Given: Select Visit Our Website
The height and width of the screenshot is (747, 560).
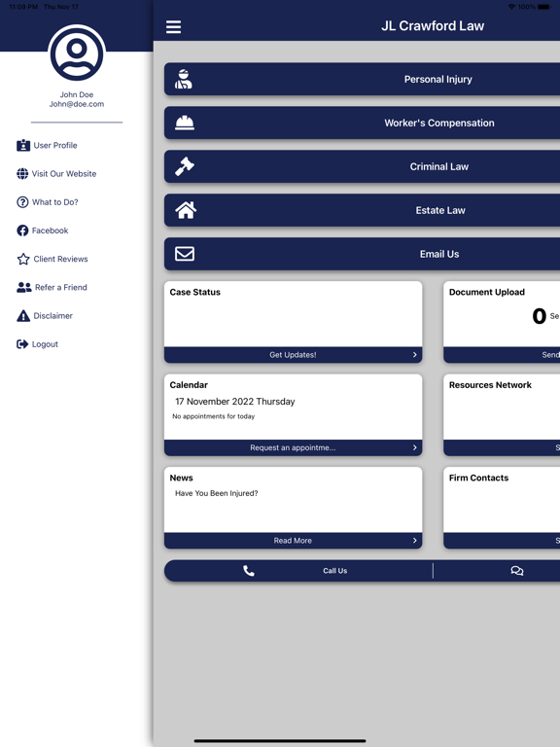Looking at the screenshot, I should pyautogui.click(x=56, y=174).
